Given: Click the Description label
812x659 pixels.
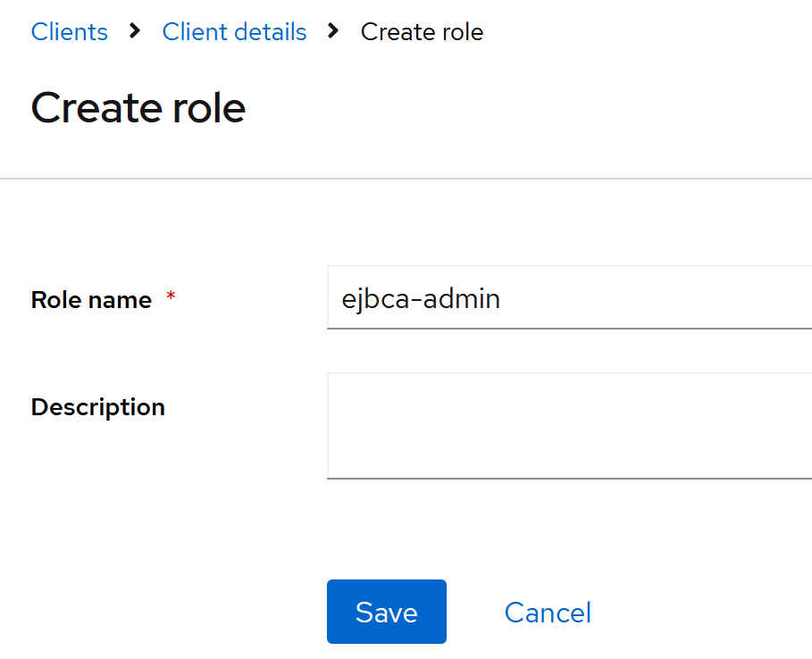Looking at the screenshot, I should pos(97,407).
